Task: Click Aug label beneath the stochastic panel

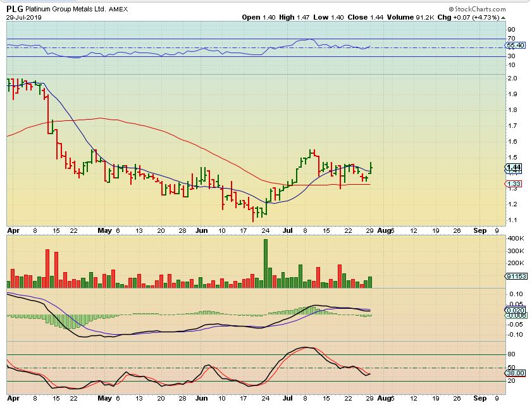Action: coord(384,398)
